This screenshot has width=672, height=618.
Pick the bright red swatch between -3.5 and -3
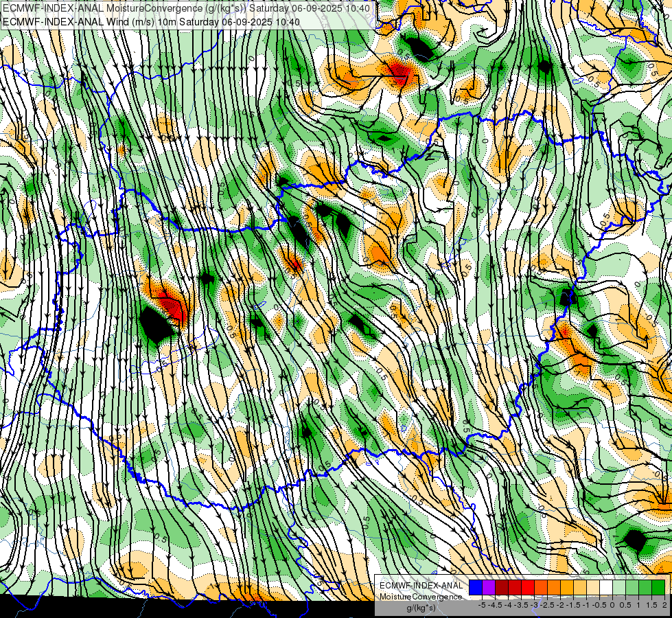tap(528, 587)
